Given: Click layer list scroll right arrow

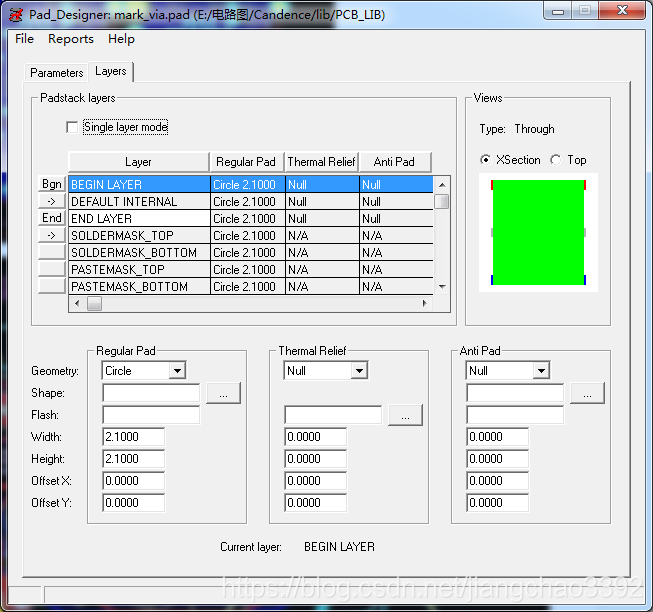Looking at the screenshot, I should [424, 303].
